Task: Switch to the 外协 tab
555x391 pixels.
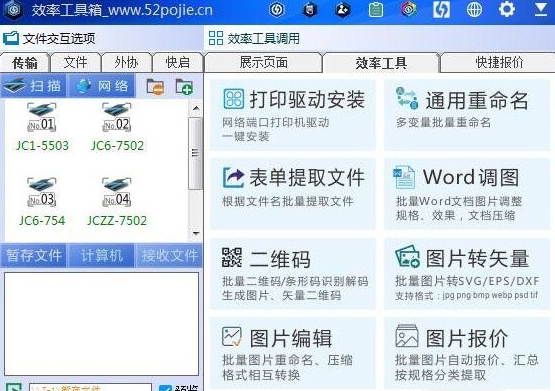Action: 126,63
